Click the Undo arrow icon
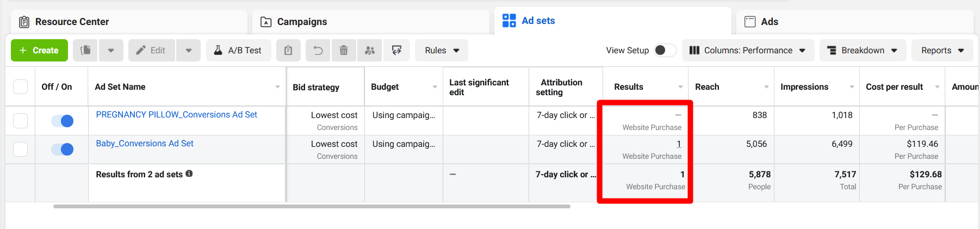 pos(318,51)
